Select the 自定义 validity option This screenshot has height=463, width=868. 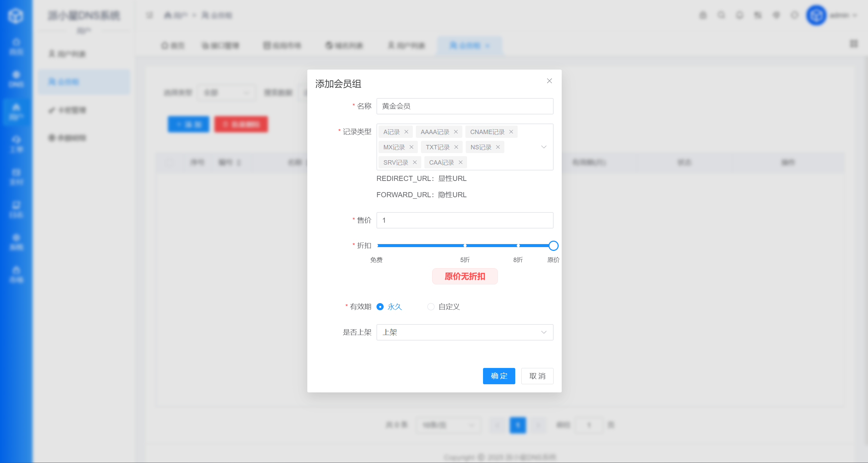(431, 307)
